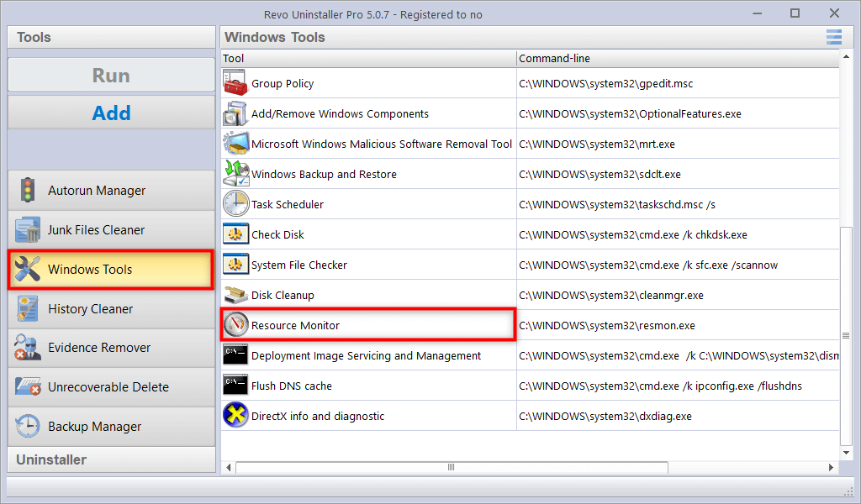Select Deployment Image Servicing and Management text

(366, 355)
